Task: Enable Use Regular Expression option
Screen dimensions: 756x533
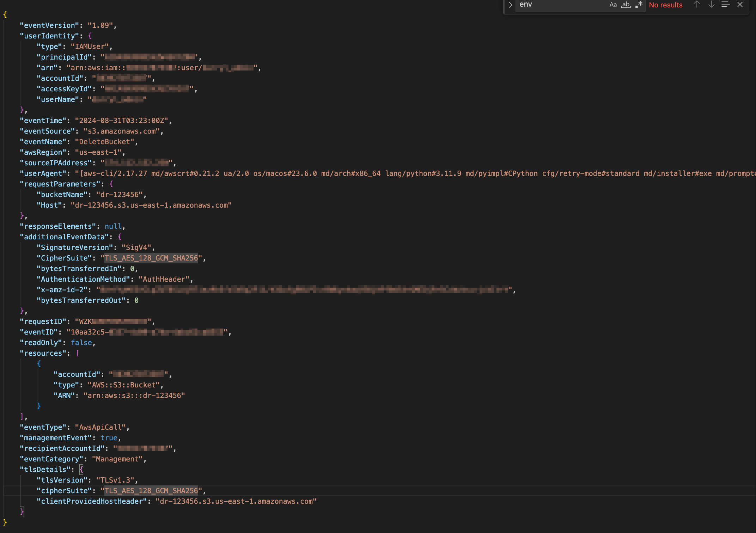Action: click(x=639, y=5)
